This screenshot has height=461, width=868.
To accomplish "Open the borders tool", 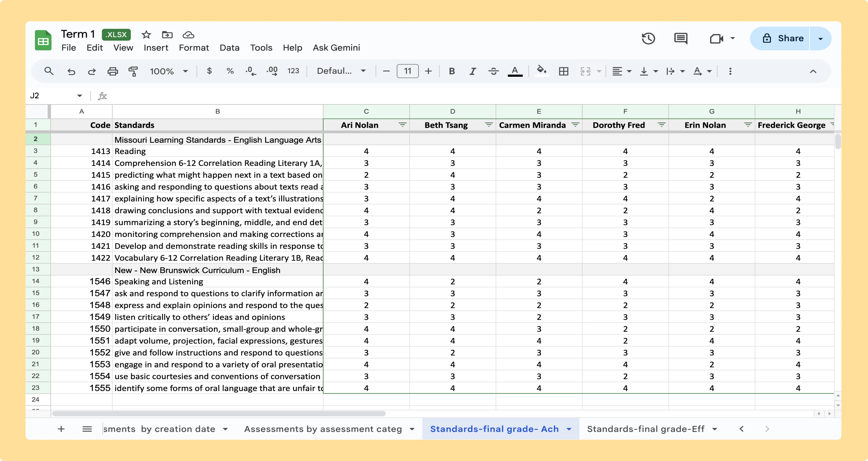I will coord(563,71).
